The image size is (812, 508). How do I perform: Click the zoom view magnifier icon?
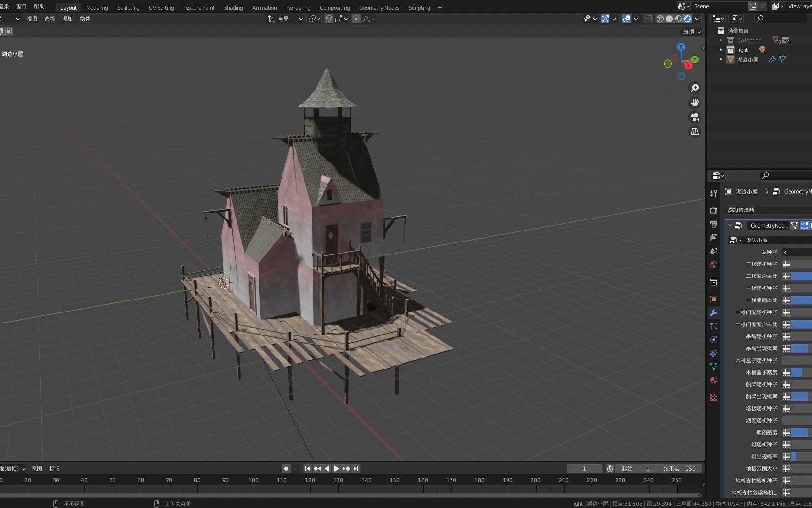pos(695,88)
